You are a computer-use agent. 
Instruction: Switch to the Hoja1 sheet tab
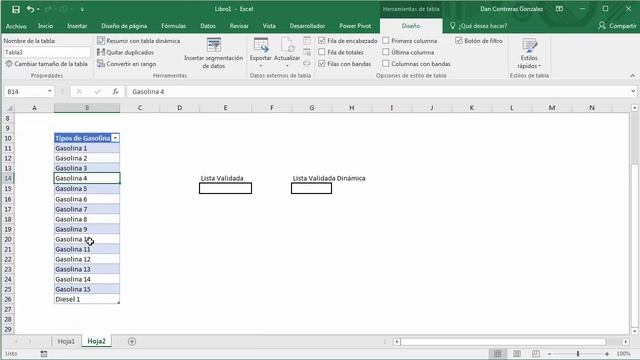[x=66, y=341]
